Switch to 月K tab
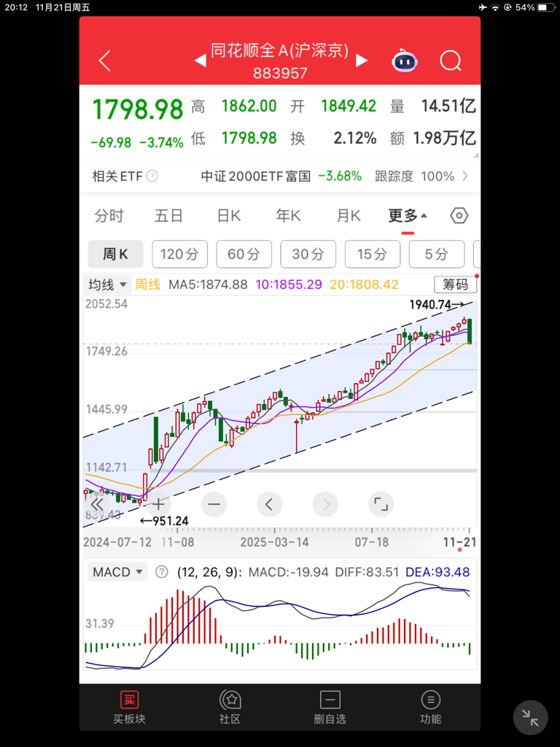560x747 pixels. [349, 216]
